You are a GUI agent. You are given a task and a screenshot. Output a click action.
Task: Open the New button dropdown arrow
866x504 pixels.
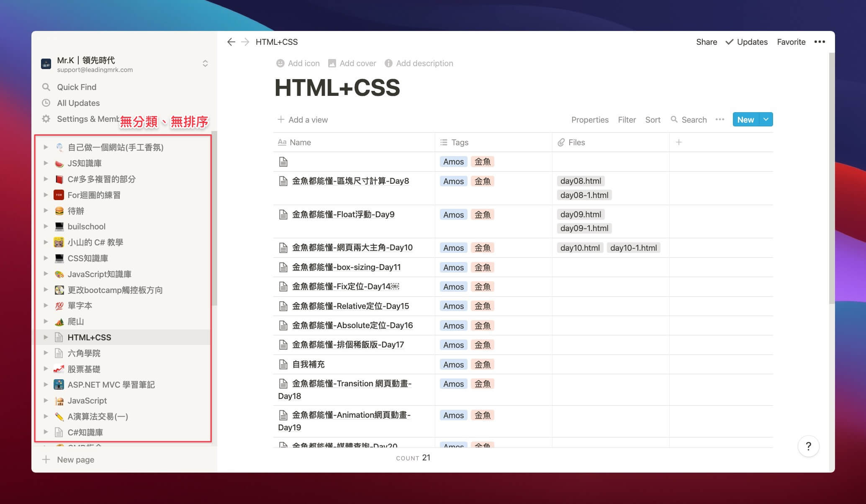(x=766, y=120)
